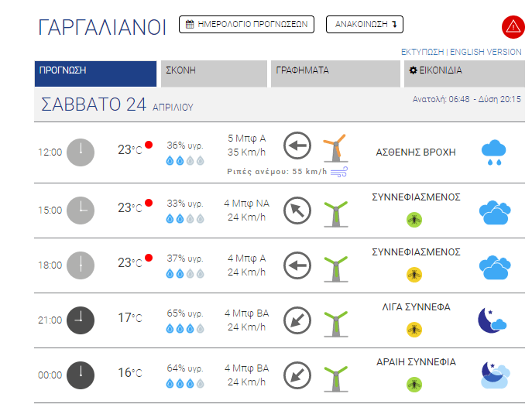Click the wind gust icon beside 55 km/h
The height and width of the screenshot is (404, 532).
tap(339, 172)
